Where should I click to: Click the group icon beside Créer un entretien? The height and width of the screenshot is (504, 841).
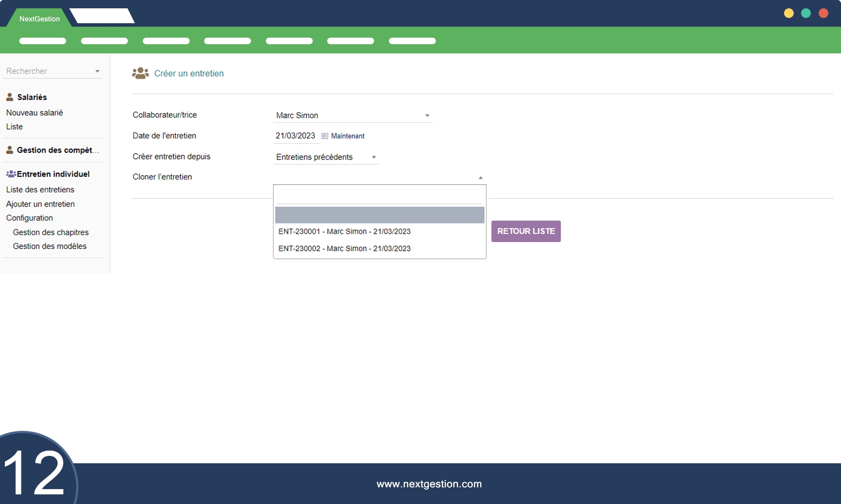(x=140, y=73)
